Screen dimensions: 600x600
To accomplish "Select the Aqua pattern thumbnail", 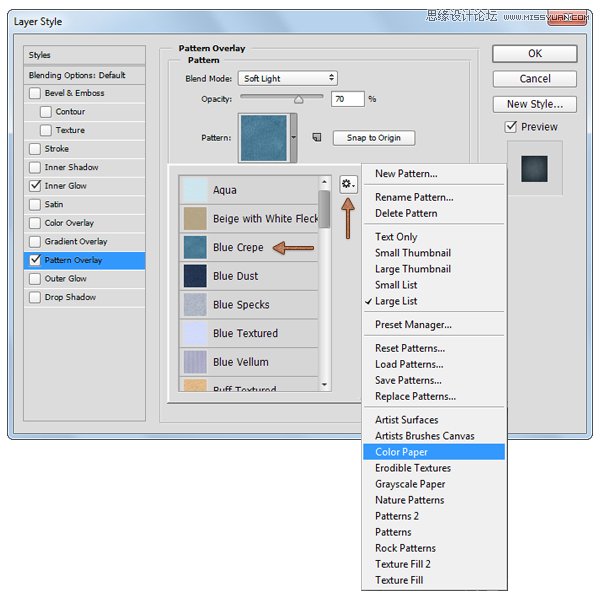I will [x=194, y=190].
